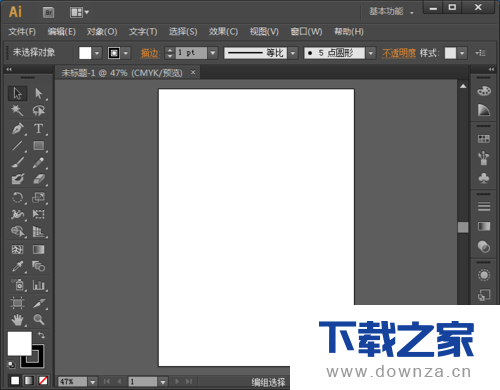Select the Zoom tool magnifier
The width and height of the screenshot is (500, 390).
click(39, 320)
